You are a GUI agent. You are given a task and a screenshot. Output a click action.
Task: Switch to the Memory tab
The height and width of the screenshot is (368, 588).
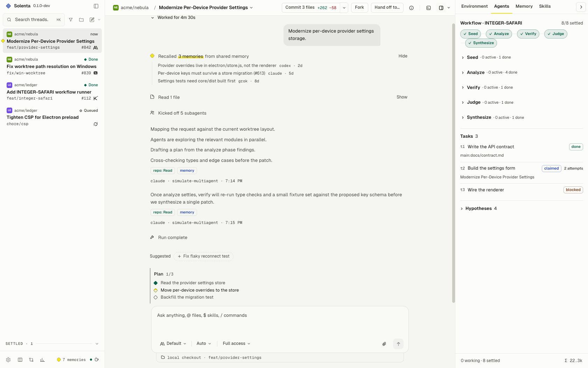coord(524,6)
